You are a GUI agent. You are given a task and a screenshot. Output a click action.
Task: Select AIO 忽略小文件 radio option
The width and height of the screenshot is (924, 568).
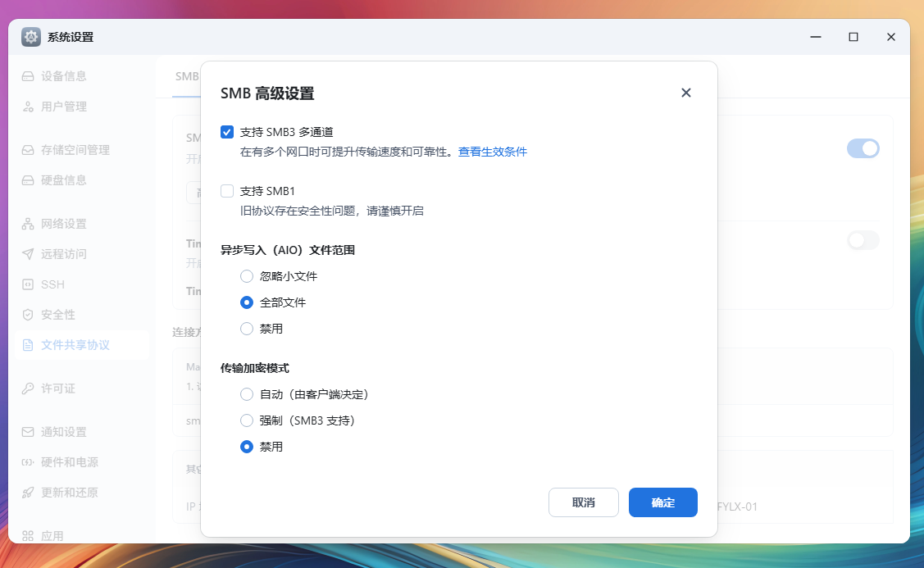pos(247,276)
